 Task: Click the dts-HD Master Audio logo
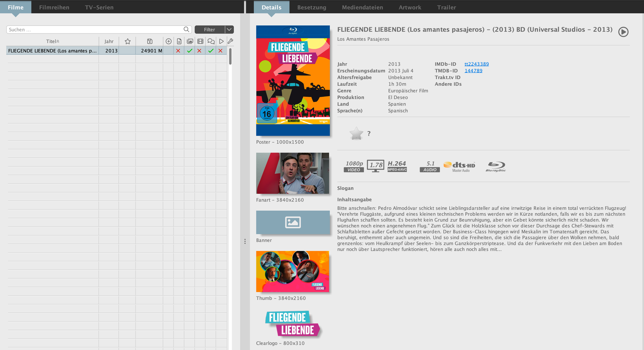pyautogui.click(x=459, y=166)
